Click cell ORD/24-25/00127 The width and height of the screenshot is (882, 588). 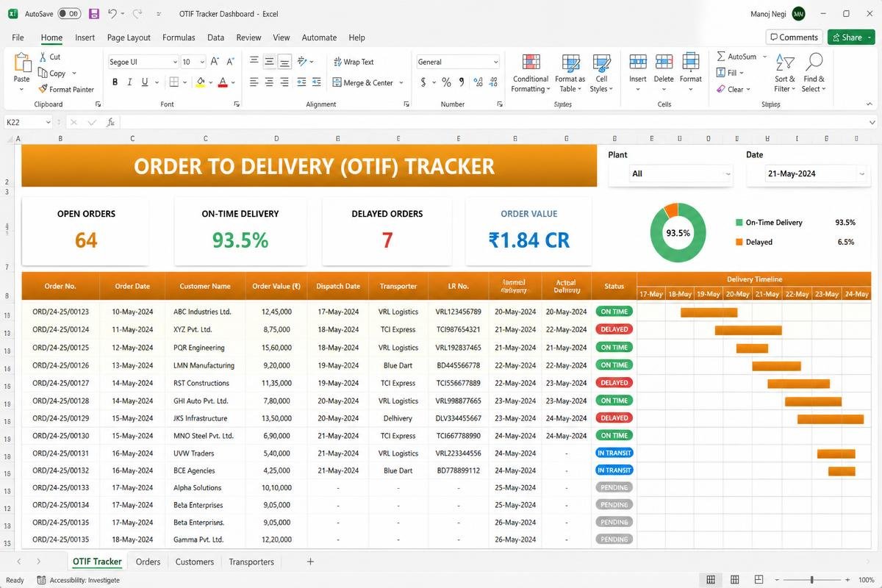pos(60,383)
